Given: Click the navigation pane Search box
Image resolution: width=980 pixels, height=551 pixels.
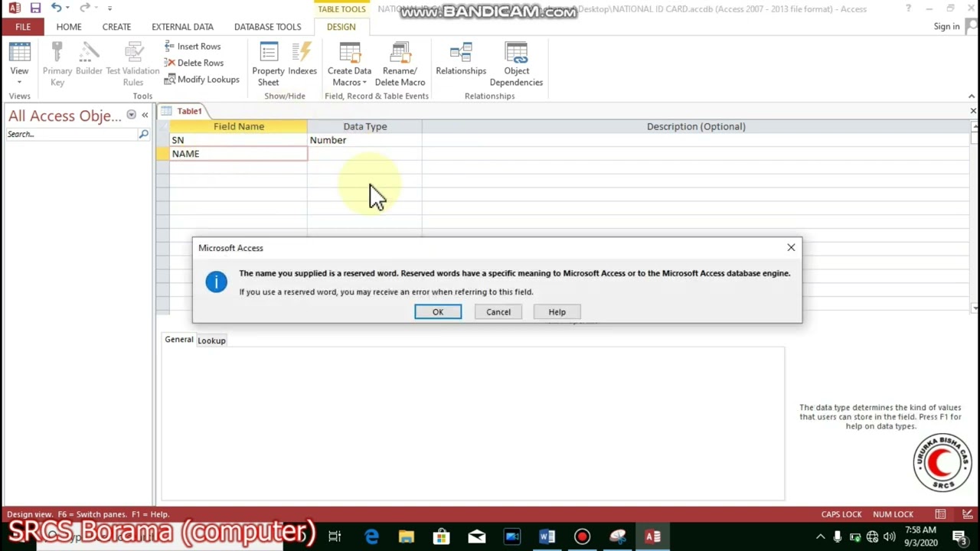Looking at the screenshot, I should (x=72, y=134).
